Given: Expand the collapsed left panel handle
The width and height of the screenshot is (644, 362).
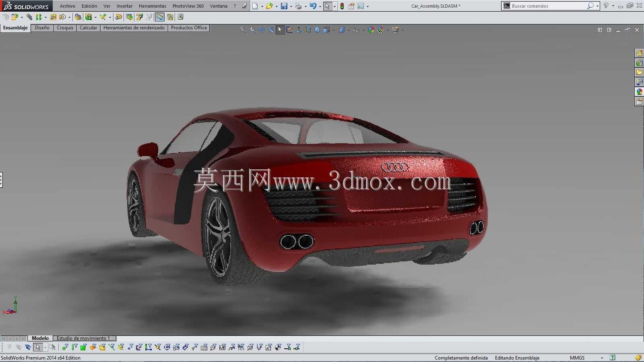Looking at the screenshot, I should point(1,180).
